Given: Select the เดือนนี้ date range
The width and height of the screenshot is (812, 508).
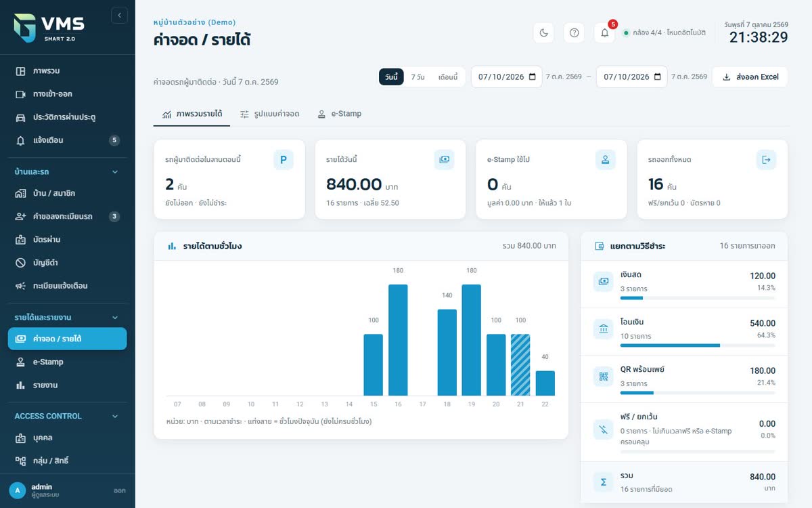Looking at the screenshot, I should [448, 77].
